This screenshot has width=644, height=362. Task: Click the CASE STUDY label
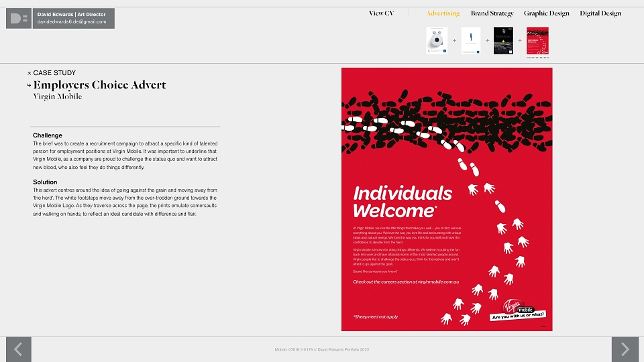[x=54, y=72]
